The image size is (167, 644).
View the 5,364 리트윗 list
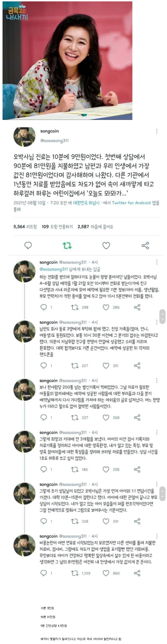pyautogui.click(x=25, y=227)
